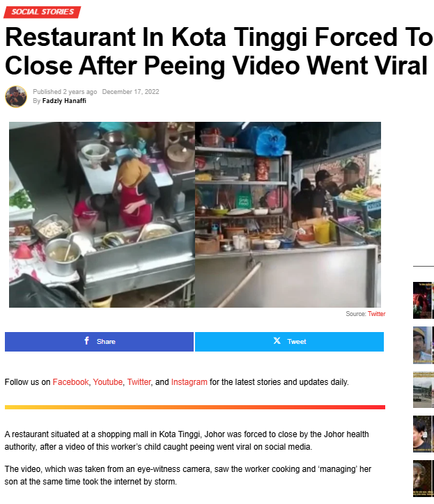This screenshot has height=504, width=434.
Task: Follow the Facebook link in follow-us line
Action: (70, 382)
